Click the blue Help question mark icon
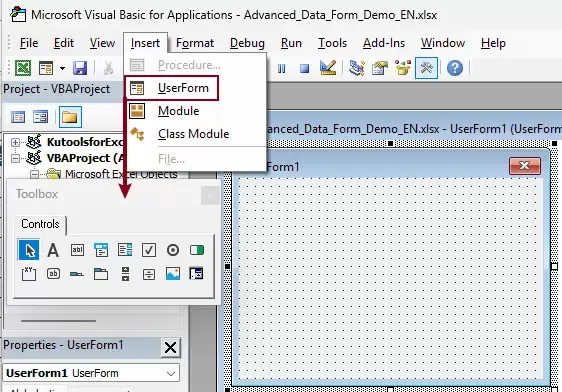 click(455, 68)
